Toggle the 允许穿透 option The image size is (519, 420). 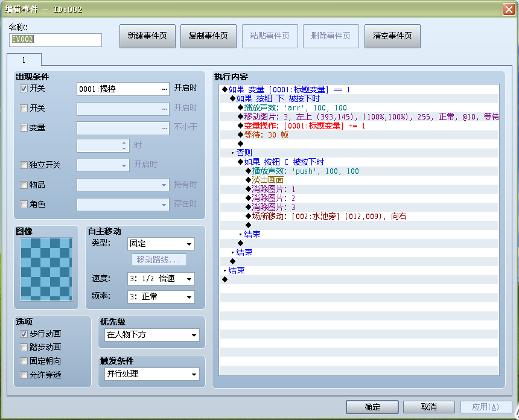tap(24, 375)
